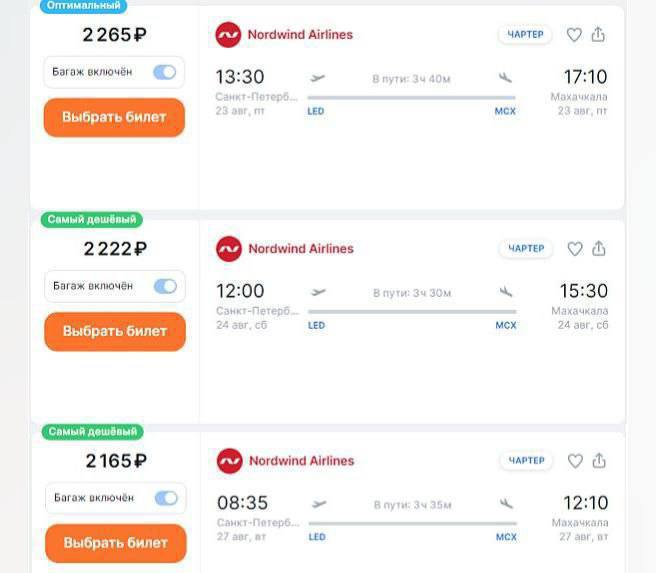Select the ticket priced 2265₽
Image resolution: width=656 pixels, height=573 pixels.
tap(114, 117)
